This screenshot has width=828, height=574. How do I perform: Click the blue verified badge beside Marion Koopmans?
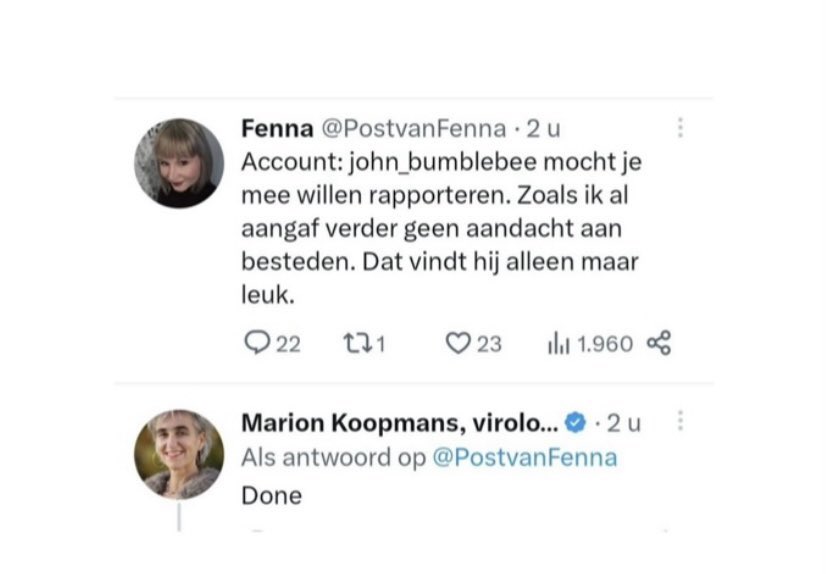(x=575, y=424)
